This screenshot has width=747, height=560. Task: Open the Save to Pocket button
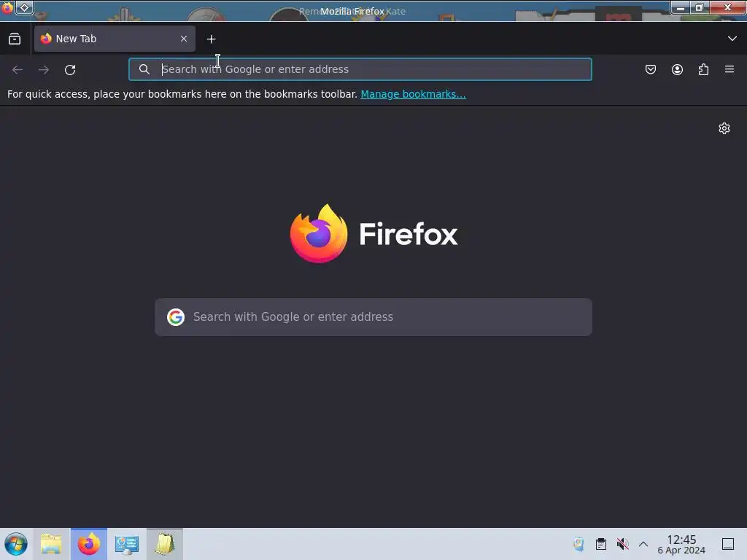click(x=651, y=69)
